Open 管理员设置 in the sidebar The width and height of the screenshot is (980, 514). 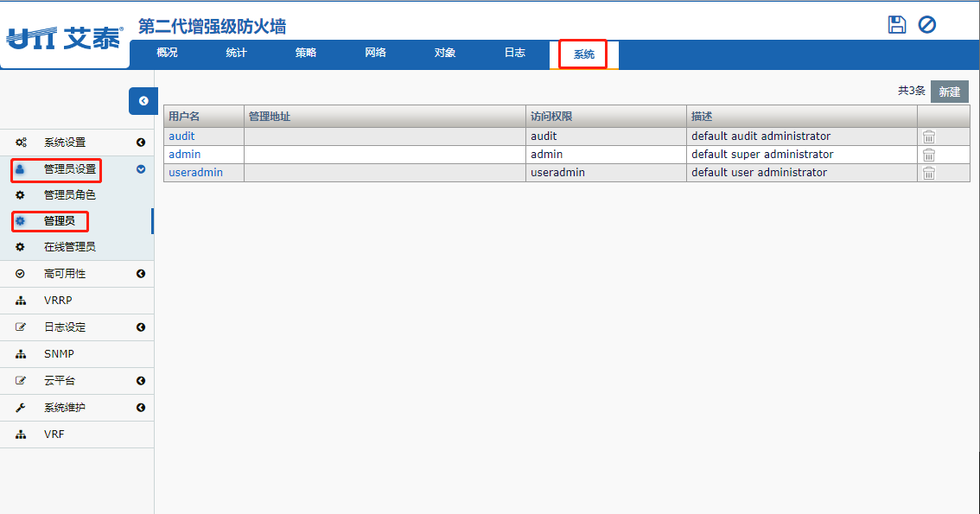point(70,169)
